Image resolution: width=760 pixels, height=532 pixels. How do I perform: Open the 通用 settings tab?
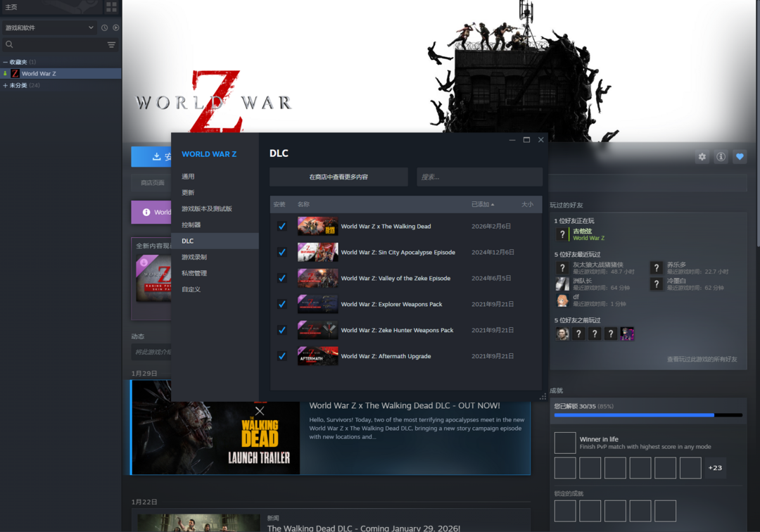coord(188,177)
